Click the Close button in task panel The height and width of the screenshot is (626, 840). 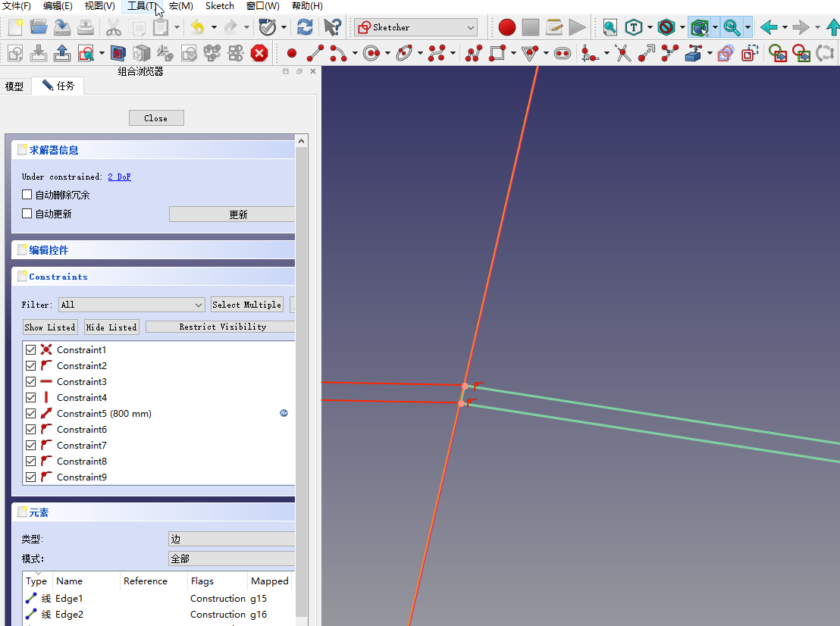point(156,117)
